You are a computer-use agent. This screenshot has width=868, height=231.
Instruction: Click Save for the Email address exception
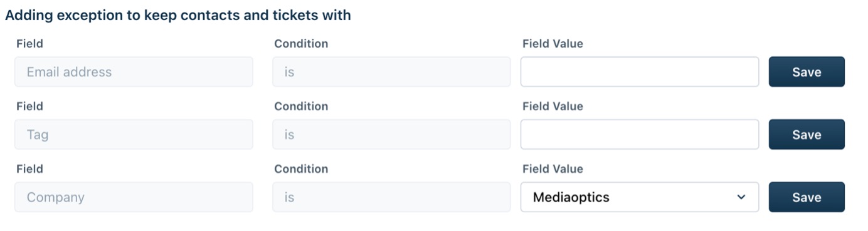point(807,72)
